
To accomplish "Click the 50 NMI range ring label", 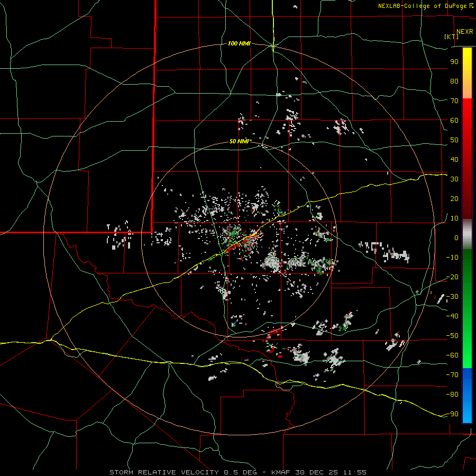I will (239, 141).
